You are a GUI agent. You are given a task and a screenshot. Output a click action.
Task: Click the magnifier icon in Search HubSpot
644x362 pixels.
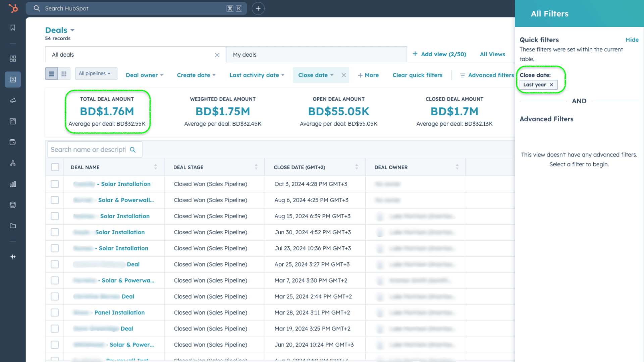37,8
